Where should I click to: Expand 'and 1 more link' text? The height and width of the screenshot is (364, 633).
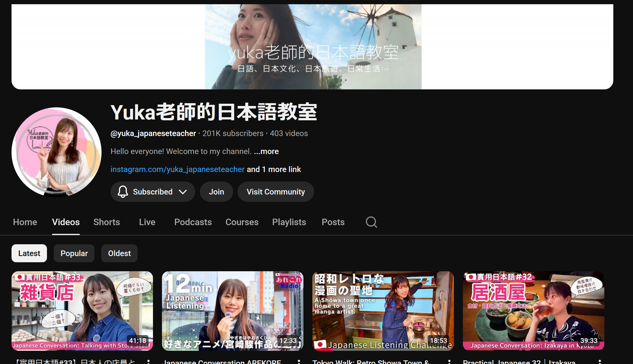click(x=274, y=169)
